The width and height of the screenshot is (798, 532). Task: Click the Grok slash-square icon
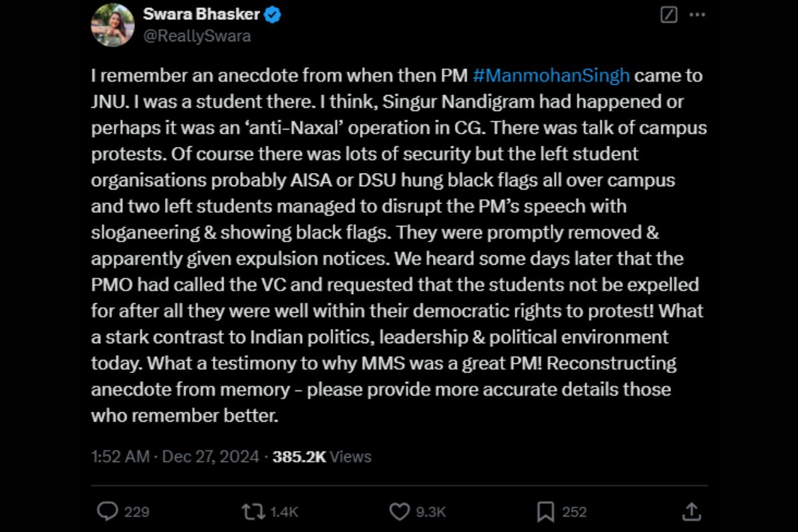pyautogui.click(x=669, y=15)
